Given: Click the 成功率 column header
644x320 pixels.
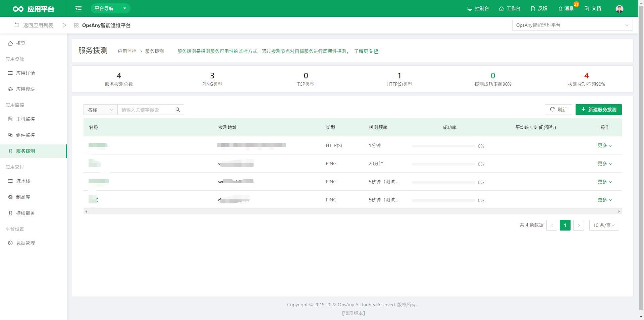Looking at the screenshot, I should pos(449,127).
